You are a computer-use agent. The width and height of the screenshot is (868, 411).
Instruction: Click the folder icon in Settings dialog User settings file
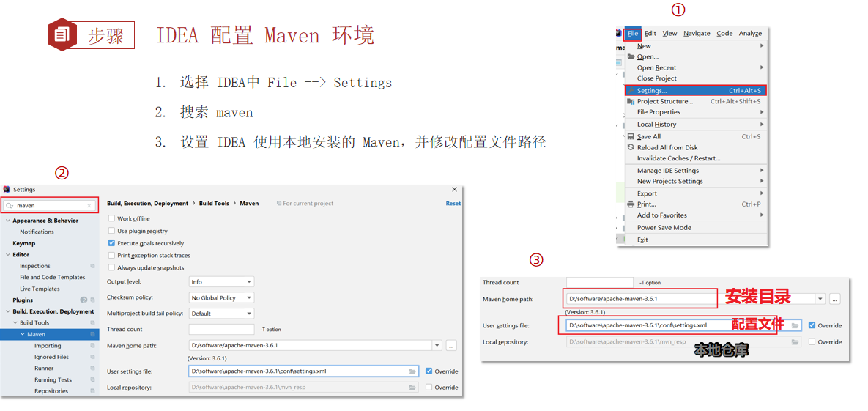(x=412, y=371)
